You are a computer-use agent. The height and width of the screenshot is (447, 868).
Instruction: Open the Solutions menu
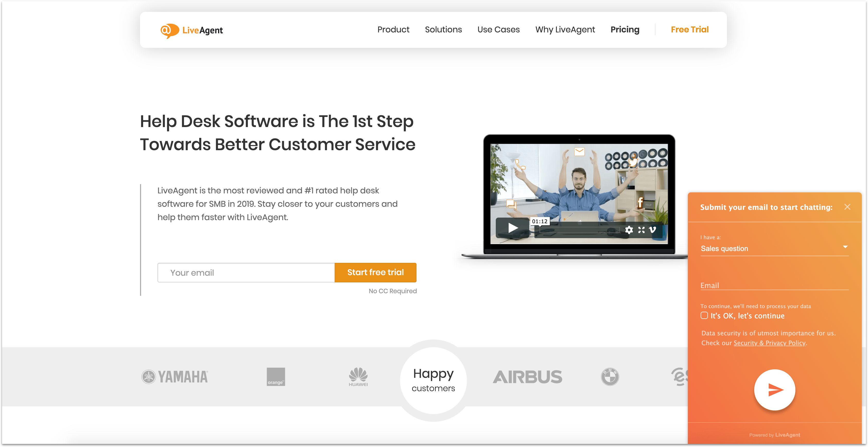pos(443,30)
